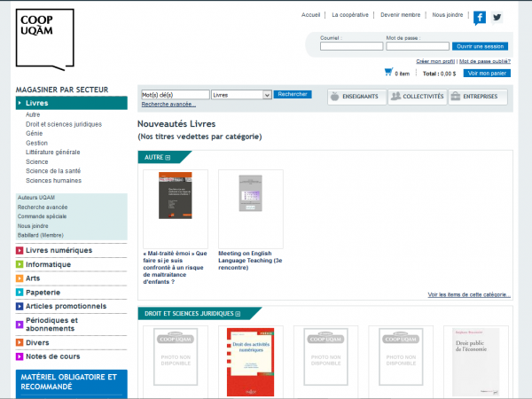Open the Science de la santé subcategory

53,171
